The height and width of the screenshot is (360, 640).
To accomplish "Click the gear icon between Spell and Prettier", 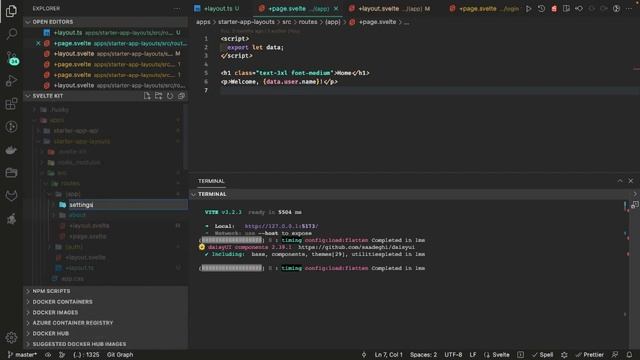I will point(564,355).
